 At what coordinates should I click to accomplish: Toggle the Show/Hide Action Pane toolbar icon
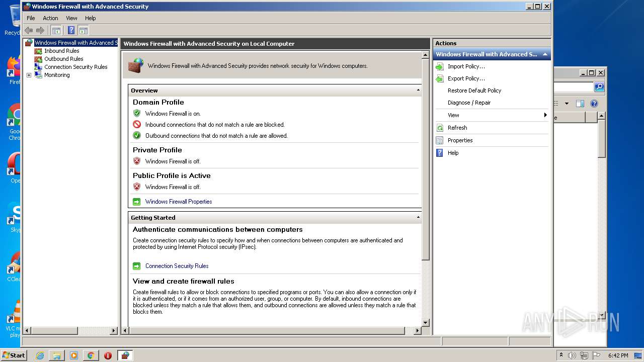(x=84, y=30)
